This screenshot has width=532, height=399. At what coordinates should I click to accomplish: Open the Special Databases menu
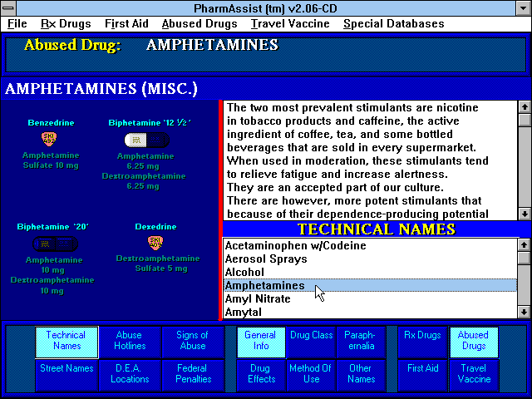click(x=393, y=24)
